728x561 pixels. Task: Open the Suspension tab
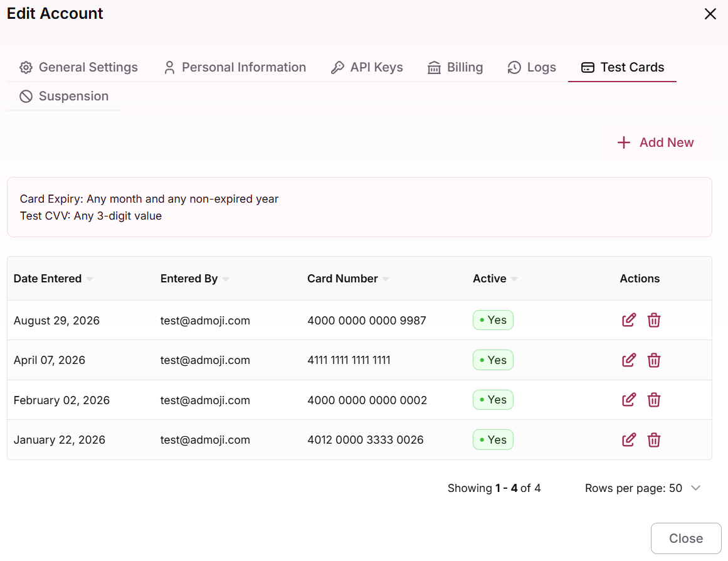(x=63, y=96)
